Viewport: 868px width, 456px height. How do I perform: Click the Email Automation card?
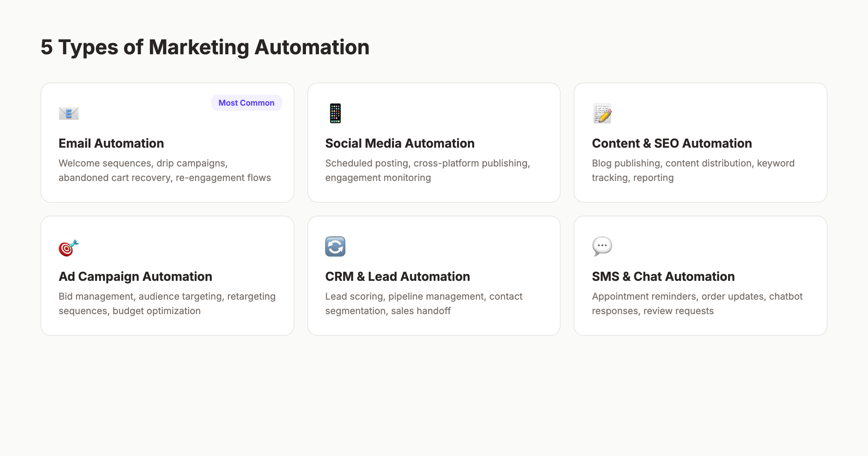tap(167, 143)
